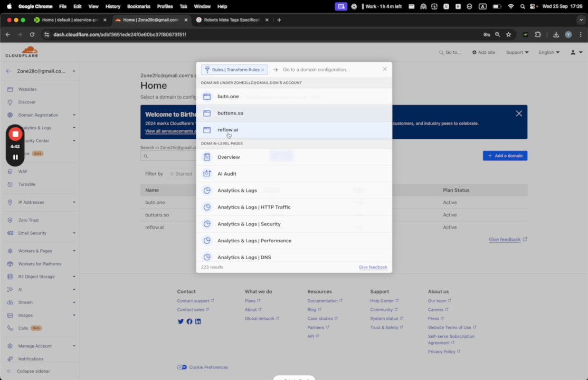Select buttons.so in the quick search list

tap(294, 113)
